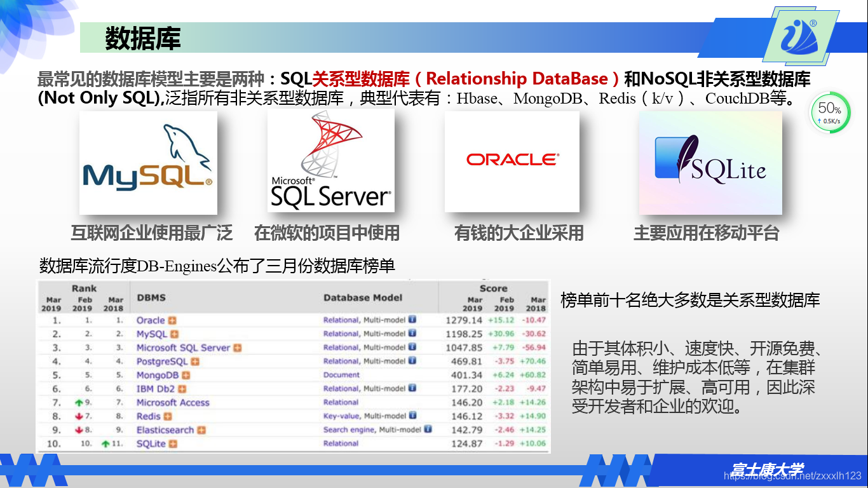868x488 pixels.
Task: Click the caption 互联网企业使用最广泛
Action: (151, 233)
